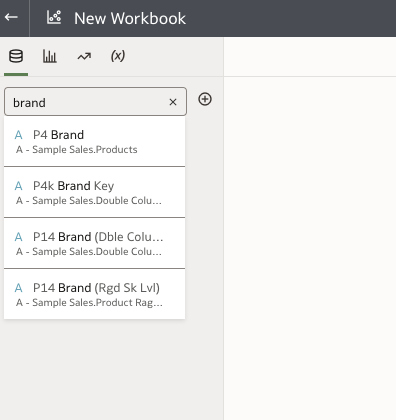Image resolution: width=396 pixels, height=420 pixels.
Task: Click attribute icon beside P4 Brand
Action: click(x=19, y=135)
